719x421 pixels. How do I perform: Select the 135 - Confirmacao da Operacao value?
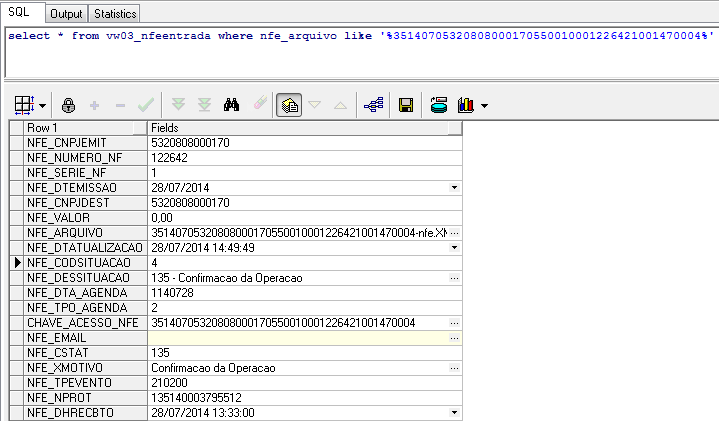tap(227, 278)
